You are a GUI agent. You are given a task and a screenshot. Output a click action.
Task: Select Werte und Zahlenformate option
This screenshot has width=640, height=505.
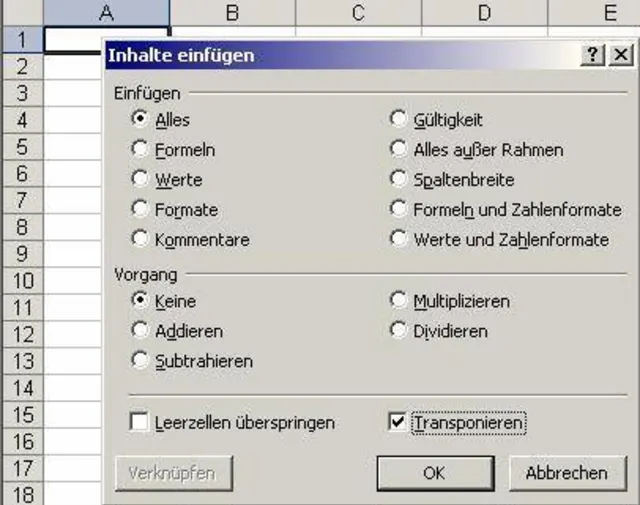pyautogui.click(x=399, y=240)
